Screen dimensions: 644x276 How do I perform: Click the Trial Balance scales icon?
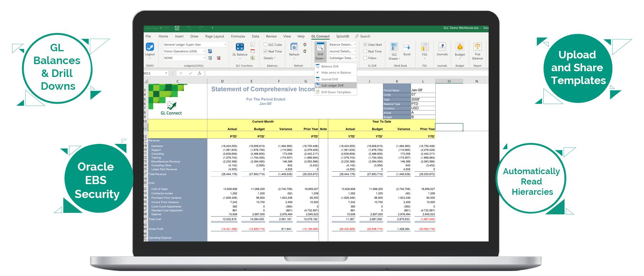pos(477,47)
